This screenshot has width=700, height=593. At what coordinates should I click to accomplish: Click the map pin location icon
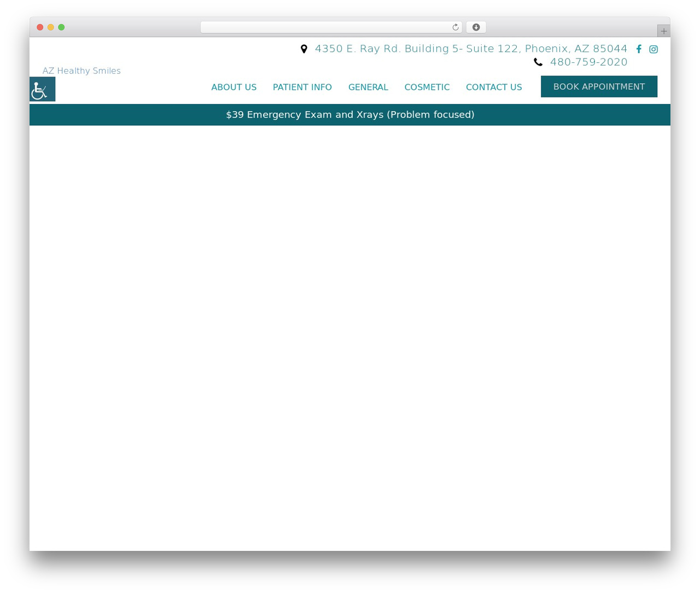[x=304, y=49]
